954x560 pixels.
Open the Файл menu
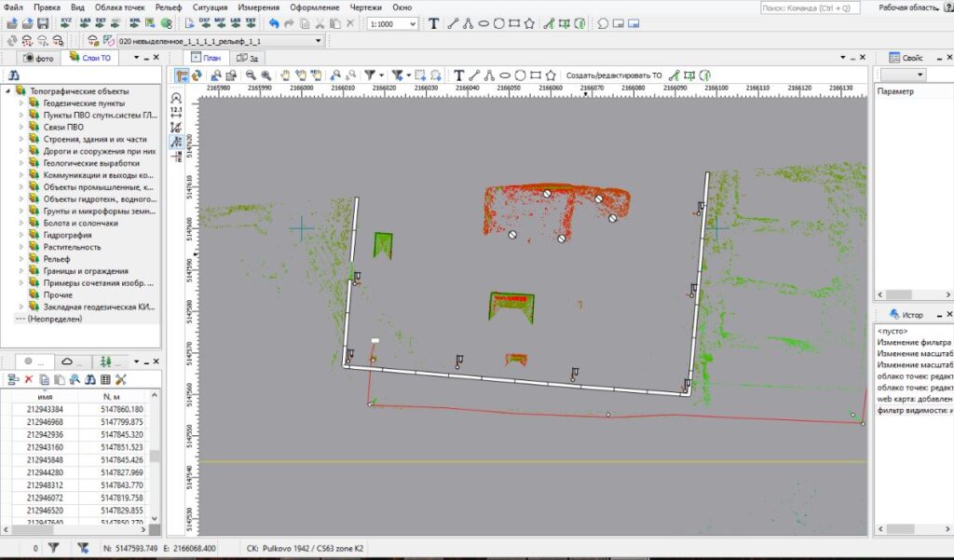(13, 7)
